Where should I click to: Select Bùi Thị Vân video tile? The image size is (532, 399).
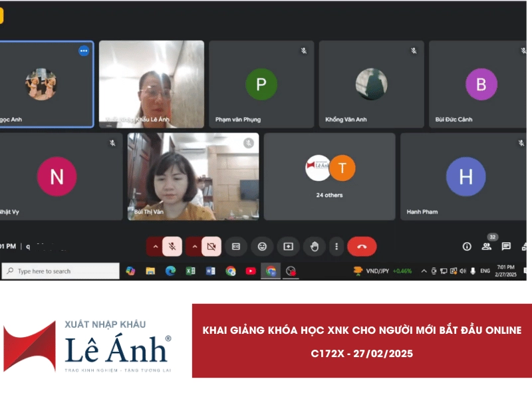[193, 176]
